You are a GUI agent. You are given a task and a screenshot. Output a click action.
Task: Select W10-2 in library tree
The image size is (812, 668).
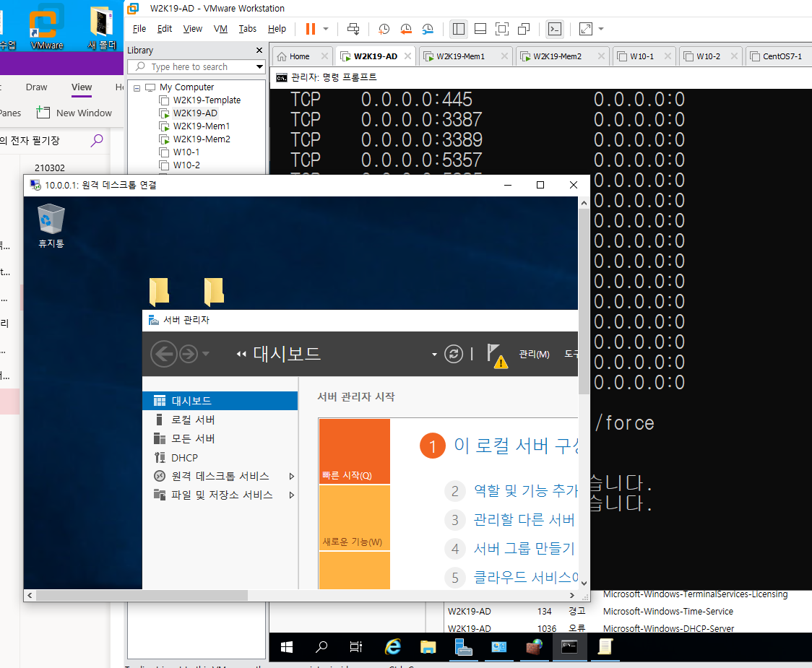(x=186, y=165)
